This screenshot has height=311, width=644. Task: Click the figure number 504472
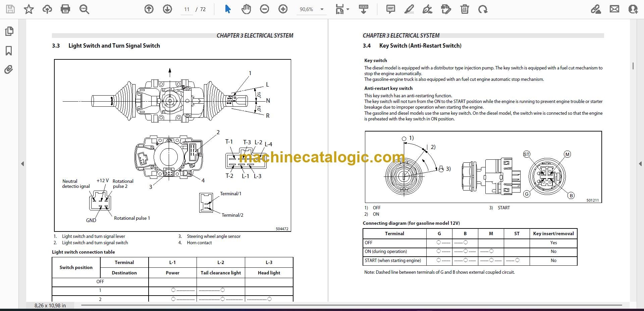click(282, 229)
